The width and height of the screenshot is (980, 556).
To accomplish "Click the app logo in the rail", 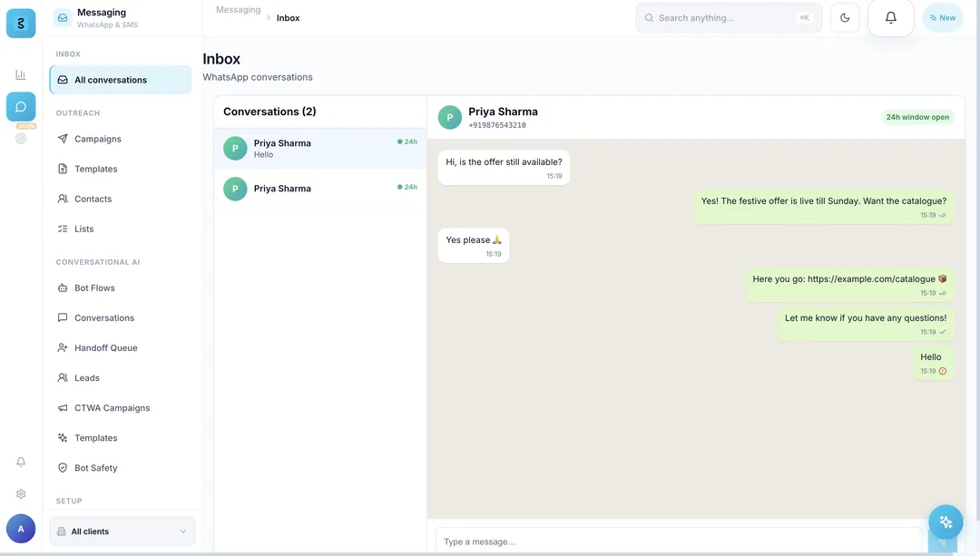I will tap(21, 23).
